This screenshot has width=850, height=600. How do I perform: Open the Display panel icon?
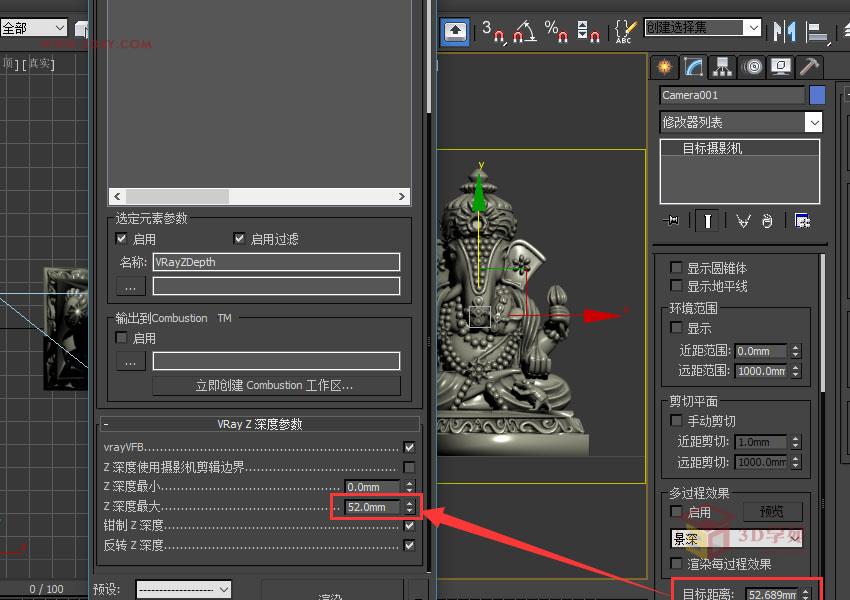pyautogui.click(x=781, y=67)
